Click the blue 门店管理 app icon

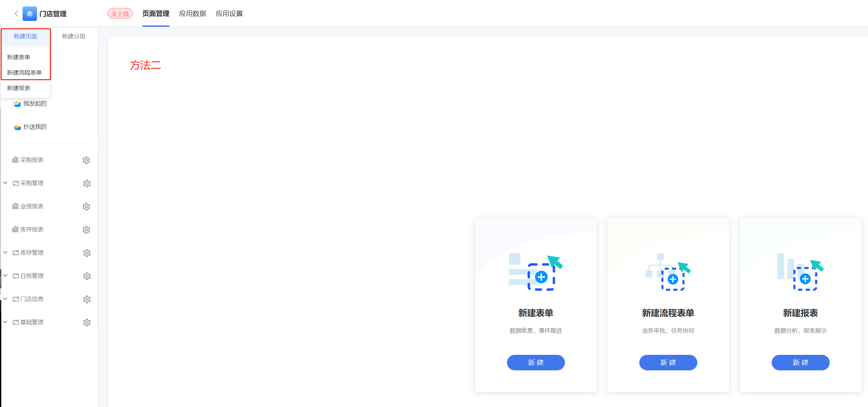30,14
